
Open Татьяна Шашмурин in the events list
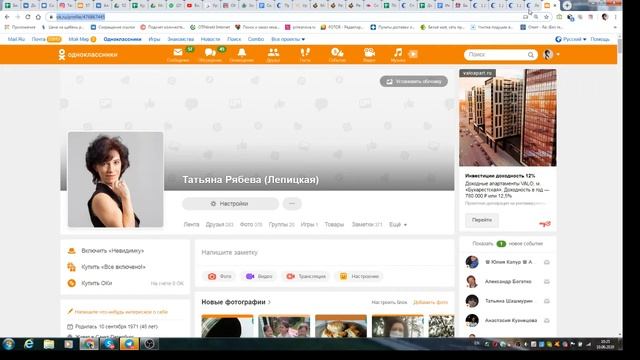tap(509, 301)
